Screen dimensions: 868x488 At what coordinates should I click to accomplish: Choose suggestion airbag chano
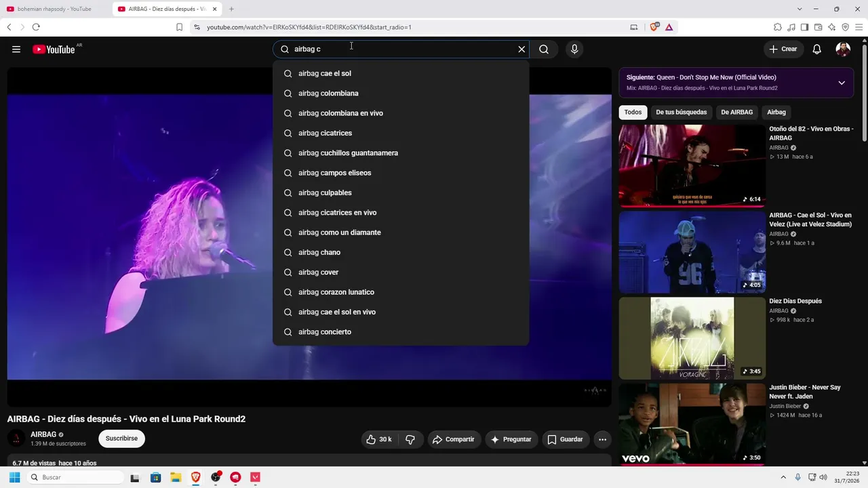pos(401,252)
